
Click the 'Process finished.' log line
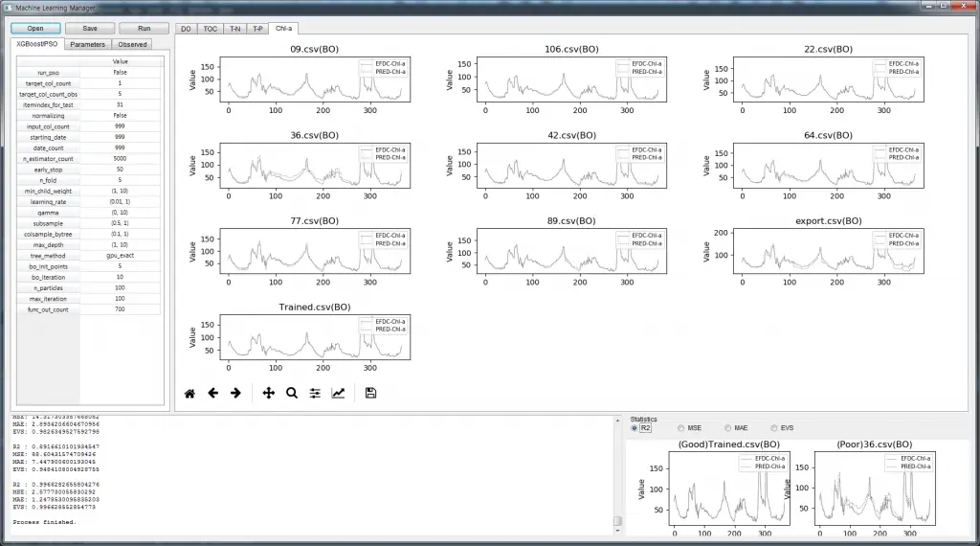44,522
